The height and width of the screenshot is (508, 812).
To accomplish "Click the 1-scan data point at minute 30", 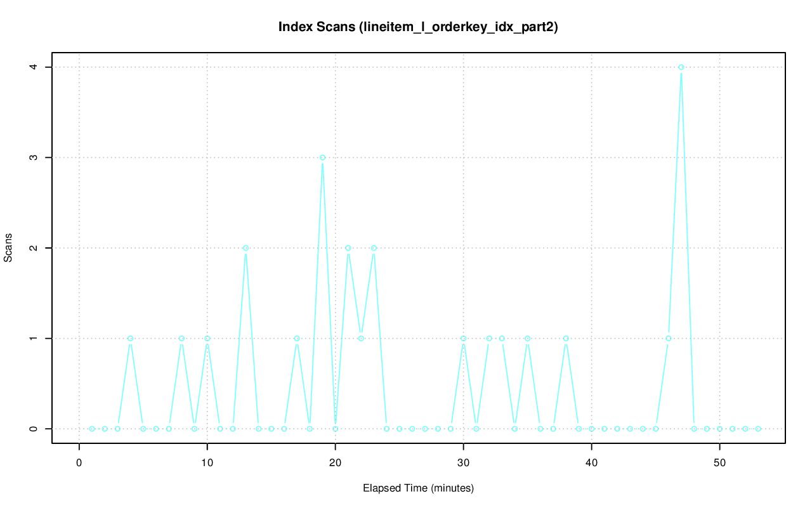I will pos(463,338).
